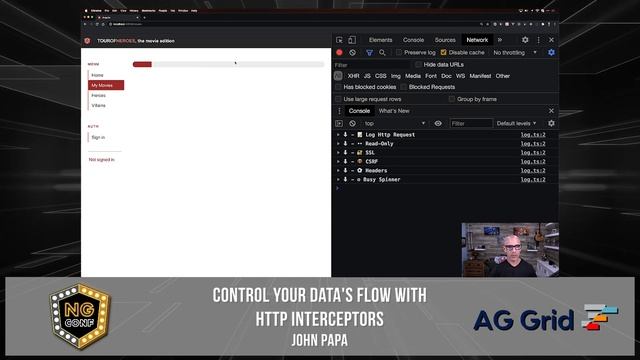
Task: Enable the Preserve log checkbox
Action: (x=399, y=52)
